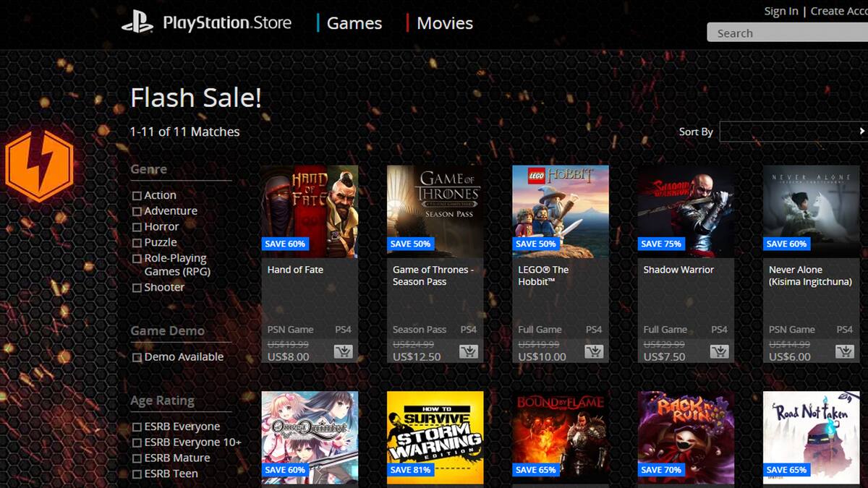The height and width of the screenshot is (488, 868).
Task: Click the SAVE 81% badge
Action: pyautogui.click(x=410, y=470)
